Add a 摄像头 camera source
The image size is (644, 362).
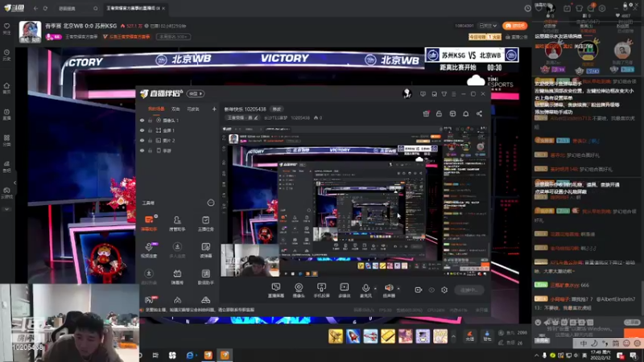pos(299,290)
